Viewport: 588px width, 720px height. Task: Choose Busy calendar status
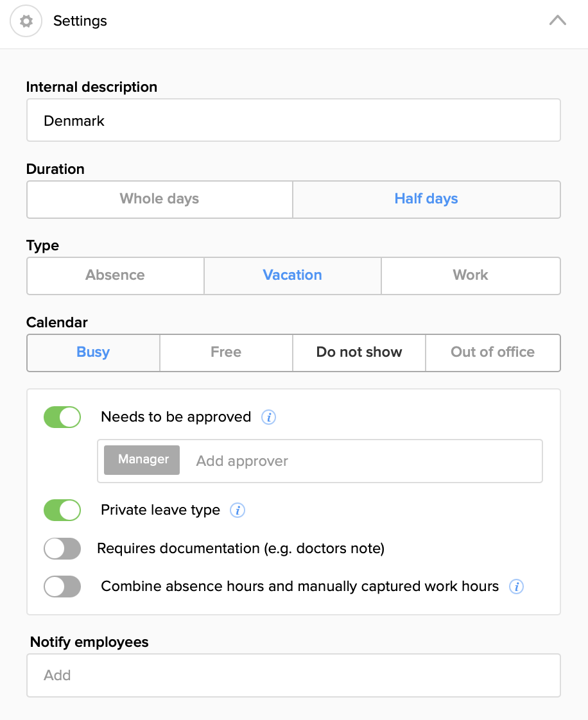click(93, 352)
